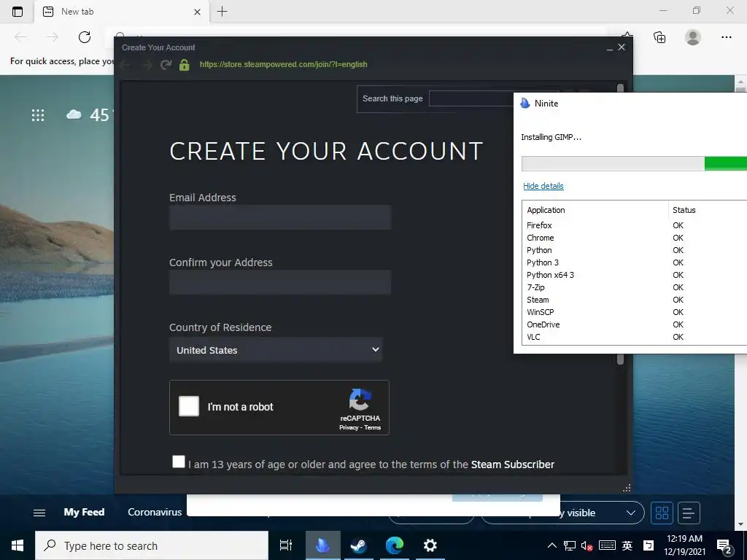Click the network tray icon
The width and height of the screenshot is (747, 560).
click(x=569, y=545)
